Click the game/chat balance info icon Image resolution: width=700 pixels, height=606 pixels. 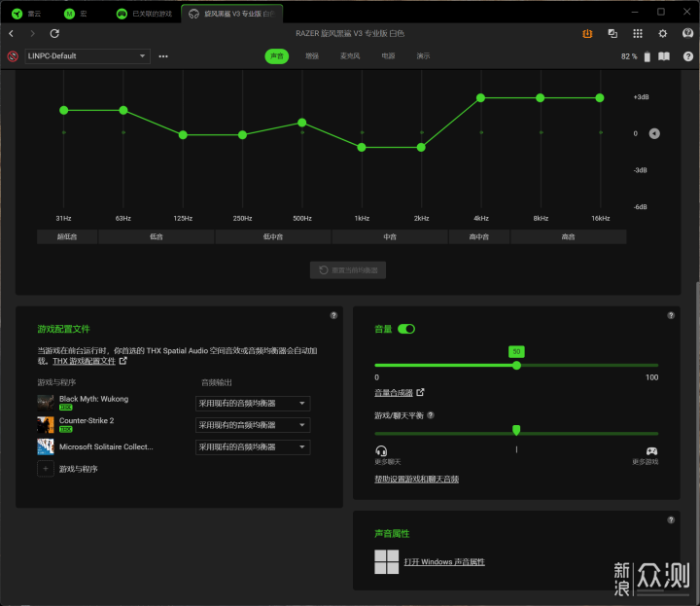coord(431,415)
